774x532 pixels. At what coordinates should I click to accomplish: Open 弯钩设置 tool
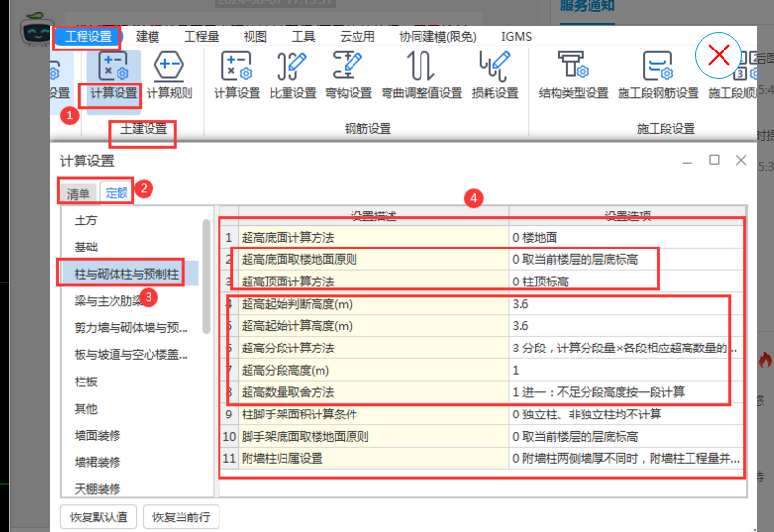(349, 76)
